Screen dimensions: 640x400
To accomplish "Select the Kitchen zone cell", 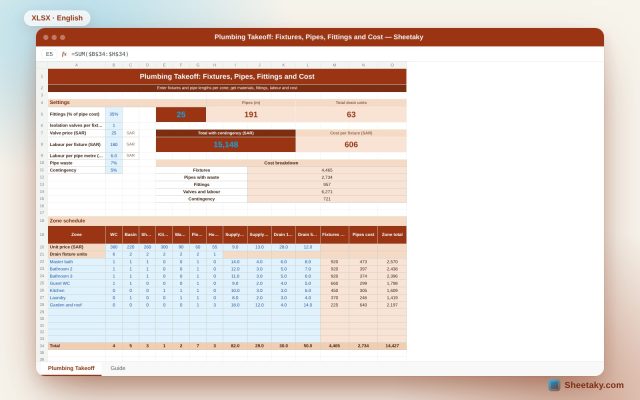I will [76, 291].
